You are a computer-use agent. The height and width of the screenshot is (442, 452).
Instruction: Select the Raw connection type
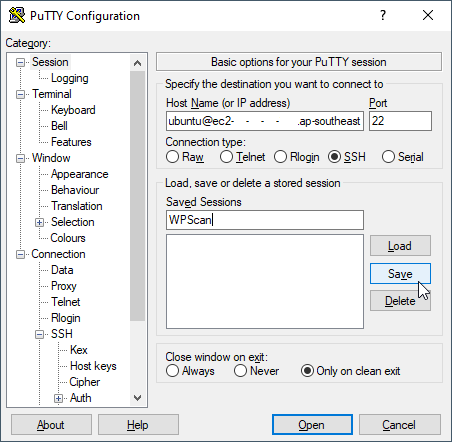[172, 157]
